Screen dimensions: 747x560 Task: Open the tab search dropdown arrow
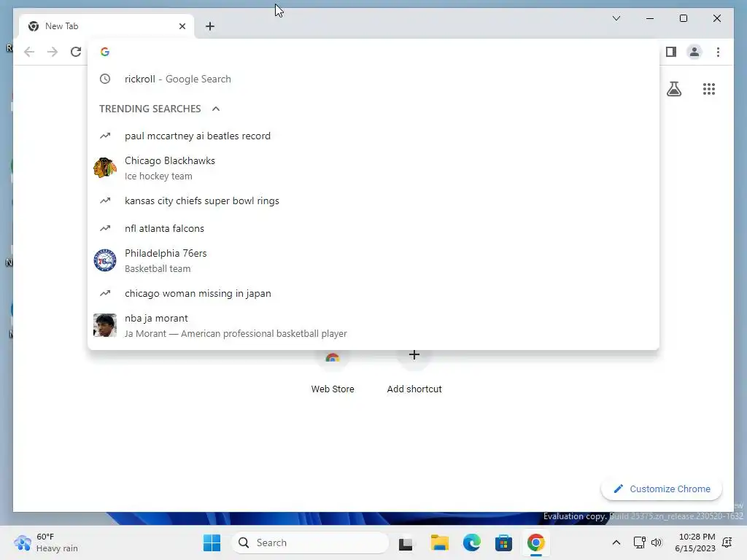[x=616, y=18]
